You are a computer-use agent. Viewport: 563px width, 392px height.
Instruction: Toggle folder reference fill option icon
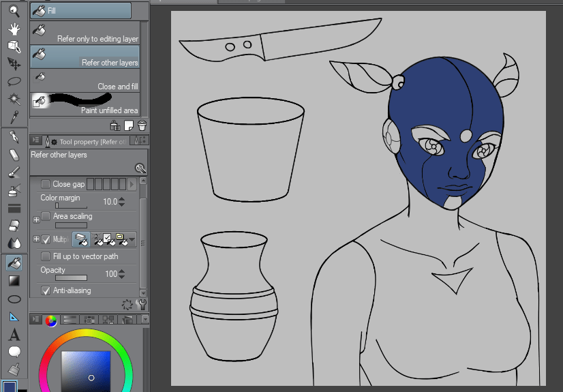coord(121,239)
